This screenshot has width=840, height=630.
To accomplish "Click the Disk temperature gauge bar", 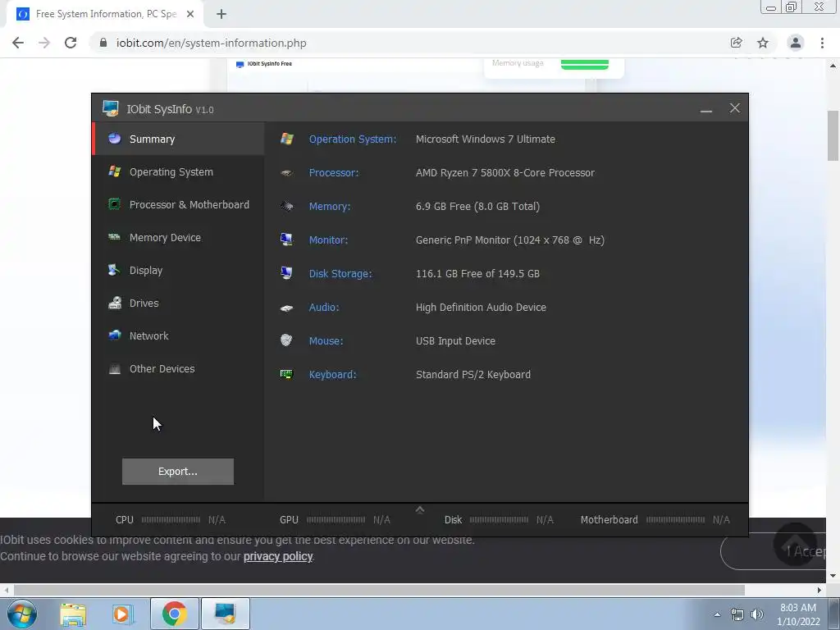I will point(499,519).
